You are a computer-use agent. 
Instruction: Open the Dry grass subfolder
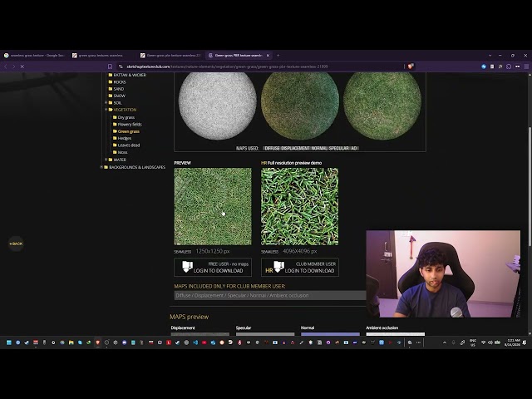coord(126,117)
